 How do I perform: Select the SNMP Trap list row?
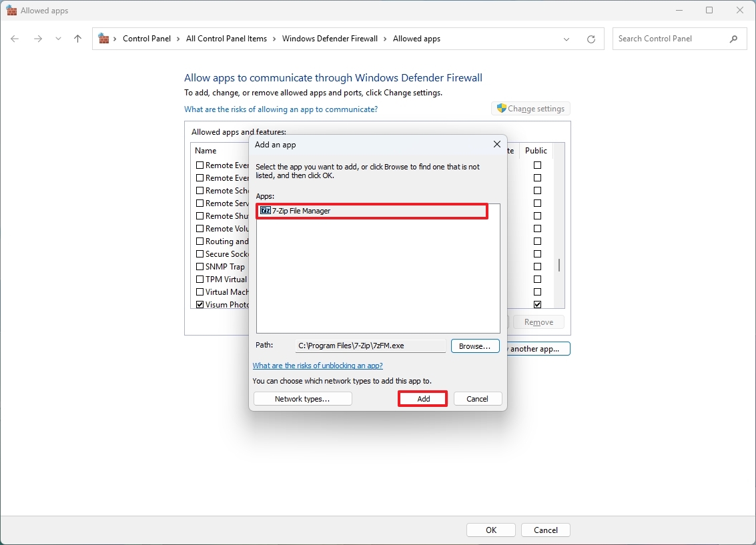click(x=222, y=266)
